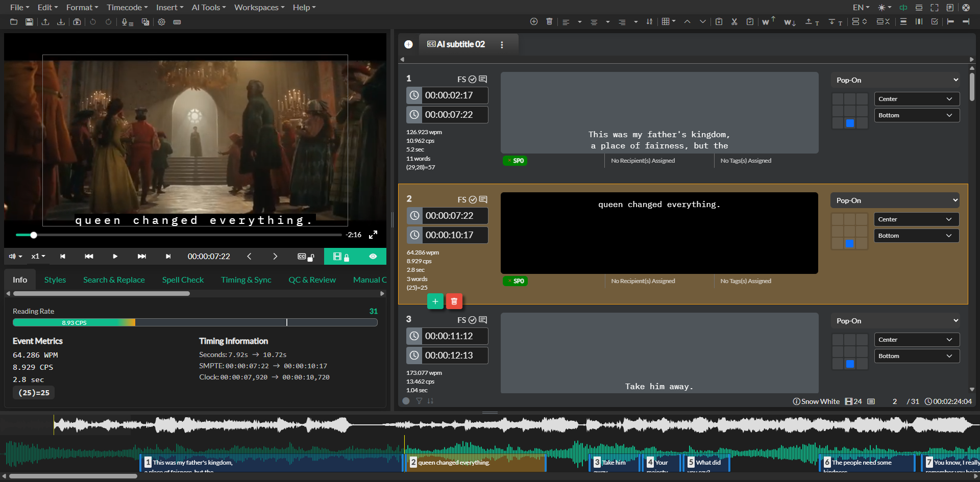Open the Pop-On dropdown for event 1
This screenshot has height=482, width=980.
coord(896,80)
